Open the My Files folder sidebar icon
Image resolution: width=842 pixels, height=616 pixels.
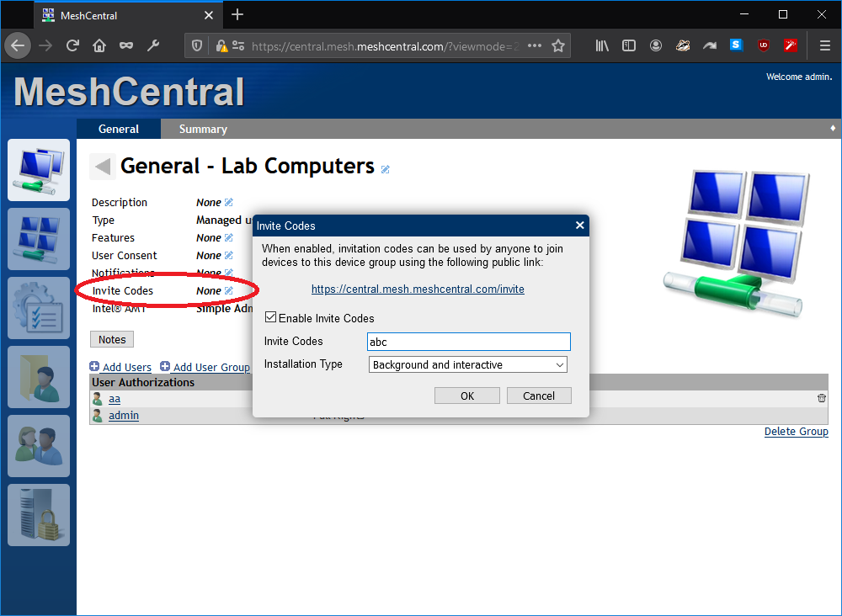tap(39, 377)
